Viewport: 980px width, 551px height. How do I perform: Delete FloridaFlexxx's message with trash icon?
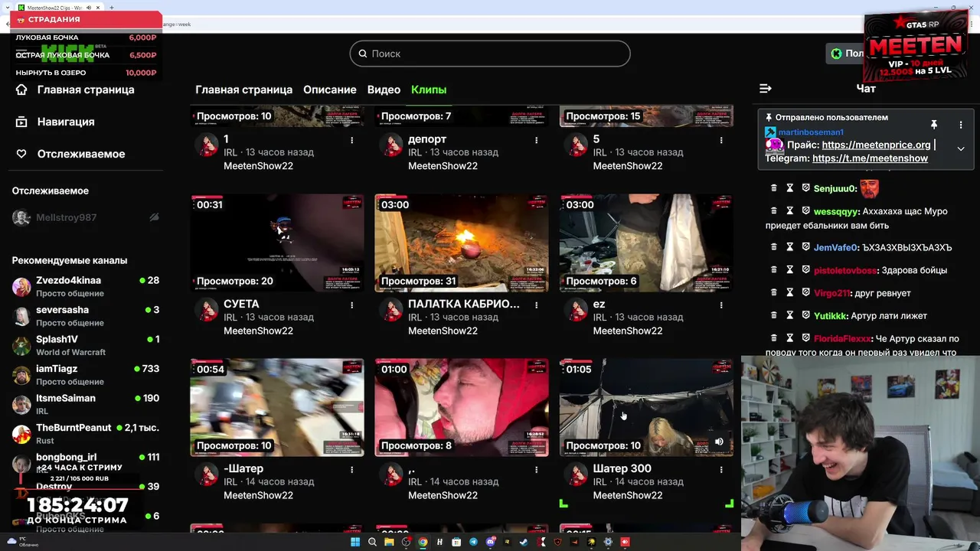773,338
